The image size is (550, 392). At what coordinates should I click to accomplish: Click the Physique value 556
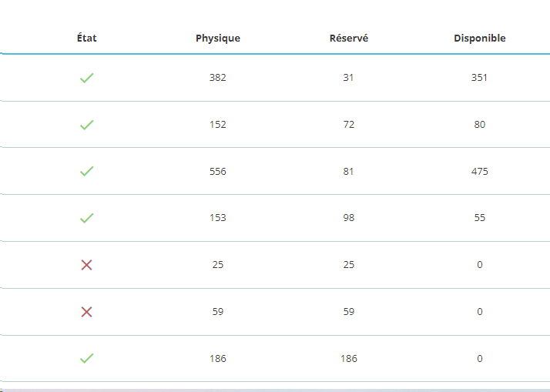[x=218, y=172]
